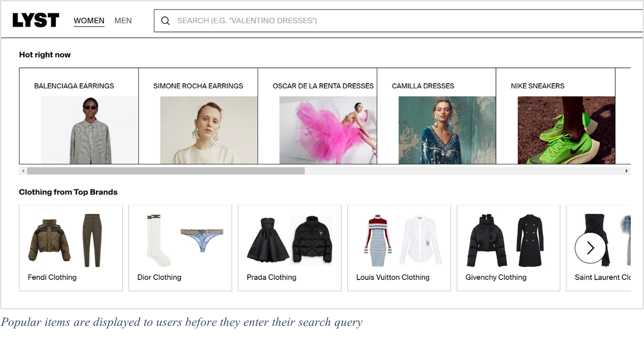Click the Fendi brown puffer jacket image
Viewport: 644px width, 342px height.
point(49,240)
